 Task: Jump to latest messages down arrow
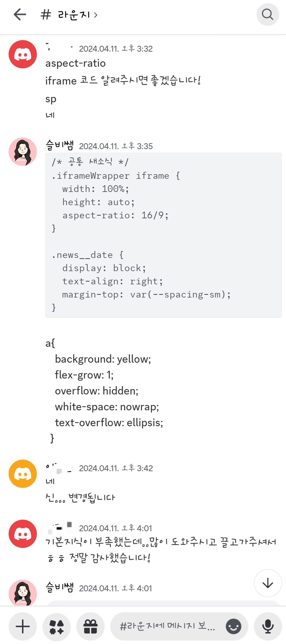point(268,583)
